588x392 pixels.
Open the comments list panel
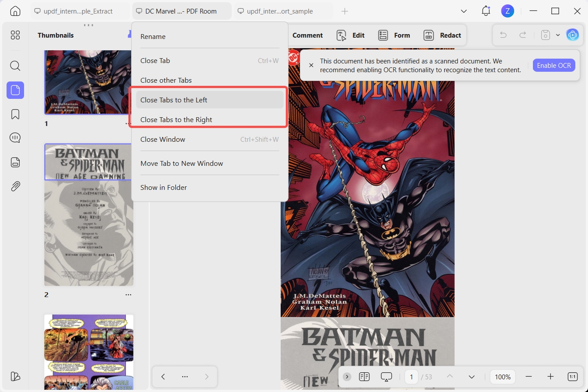tap(15, 138)
